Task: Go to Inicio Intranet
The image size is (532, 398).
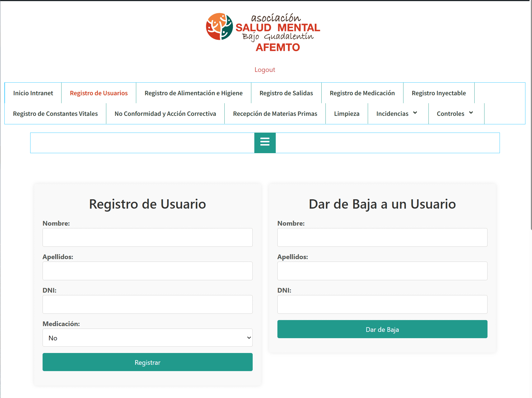Action: tap(33, 93)
